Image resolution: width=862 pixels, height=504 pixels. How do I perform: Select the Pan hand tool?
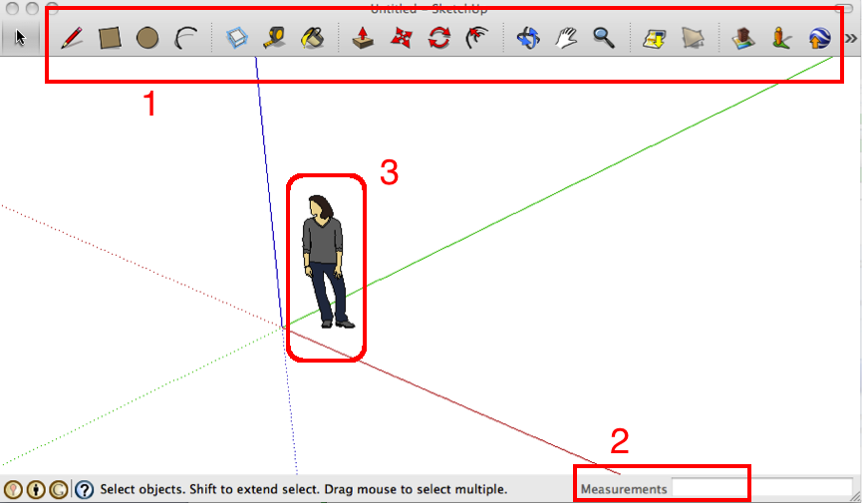[x=565, y=39]
